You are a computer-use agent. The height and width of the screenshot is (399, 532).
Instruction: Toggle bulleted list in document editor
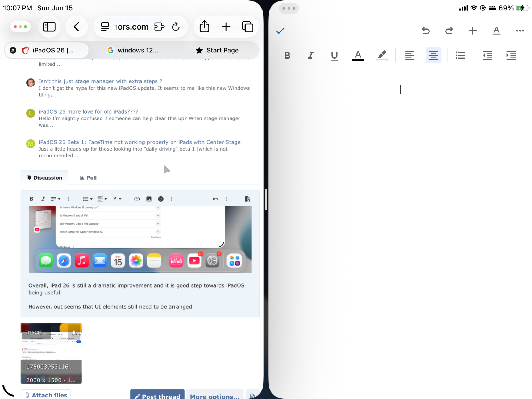[x=460, y=55]
